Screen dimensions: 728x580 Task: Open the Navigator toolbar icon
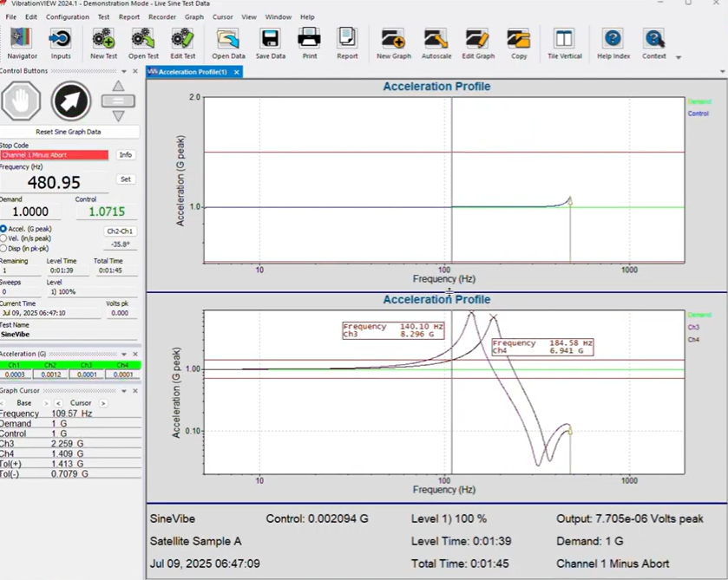pyautogui.click(x=22, y=43)
